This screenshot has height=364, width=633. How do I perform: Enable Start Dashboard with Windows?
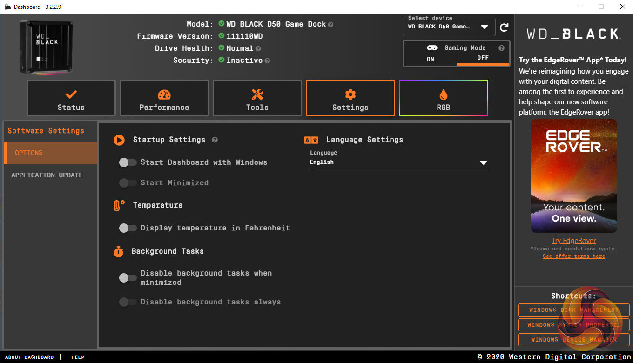click(128, 162)
